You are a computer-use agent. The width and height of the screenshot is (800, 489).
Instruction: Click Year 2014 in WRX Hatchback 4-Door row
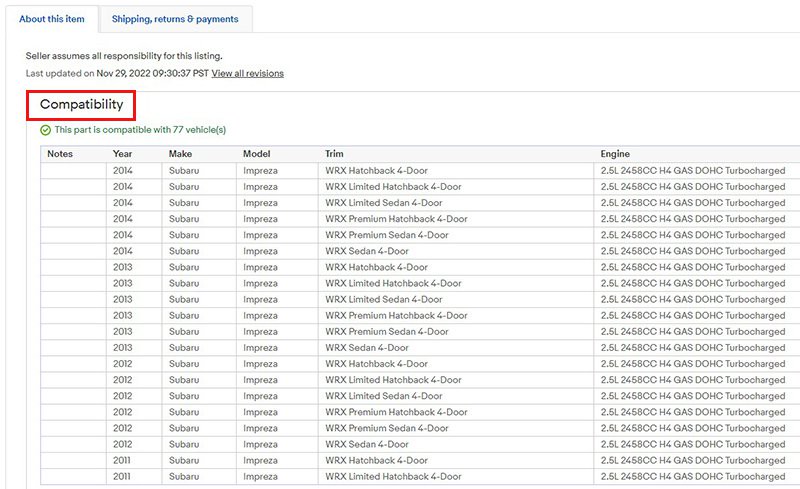122,170
